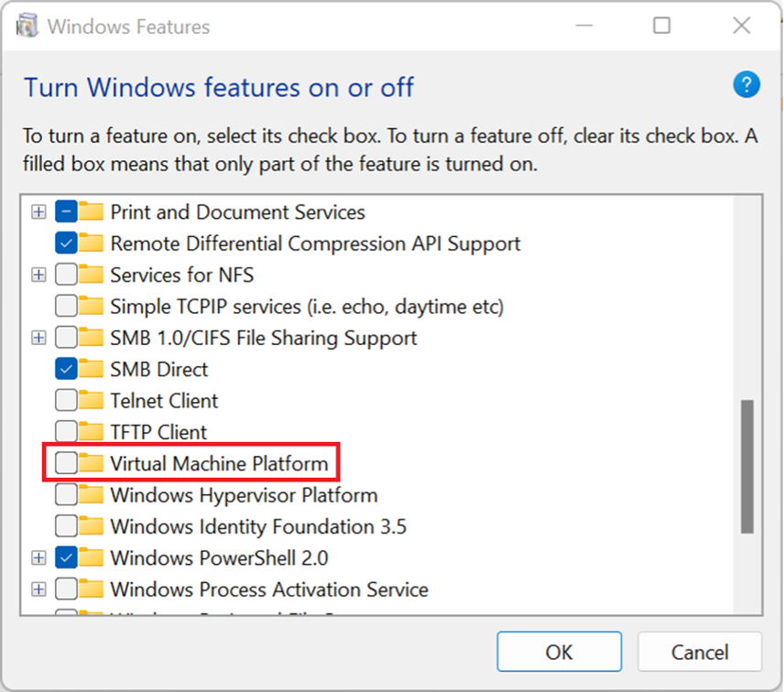Select the Simple TCPIP services item

coord(307,306)
